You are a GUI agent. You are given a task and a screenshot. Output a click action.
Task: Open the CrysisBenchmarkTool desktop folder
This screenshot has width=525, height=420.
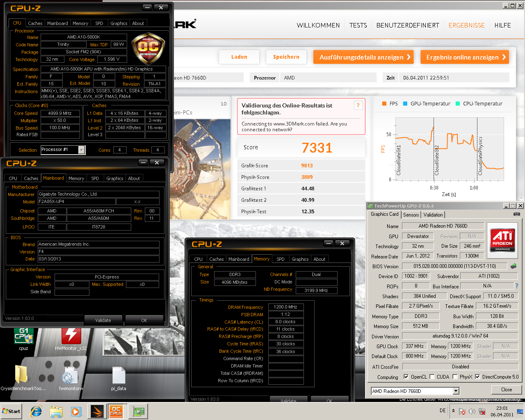(x=23, y=378)
